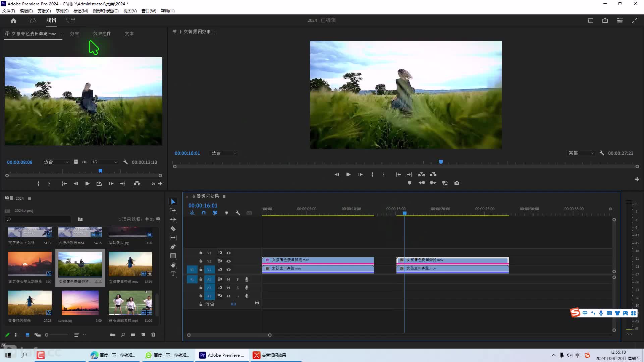644x362 pixels.
Task: Open the Program playback resolution dropdown
Action: pyautogui.click(x=581, y=153)
